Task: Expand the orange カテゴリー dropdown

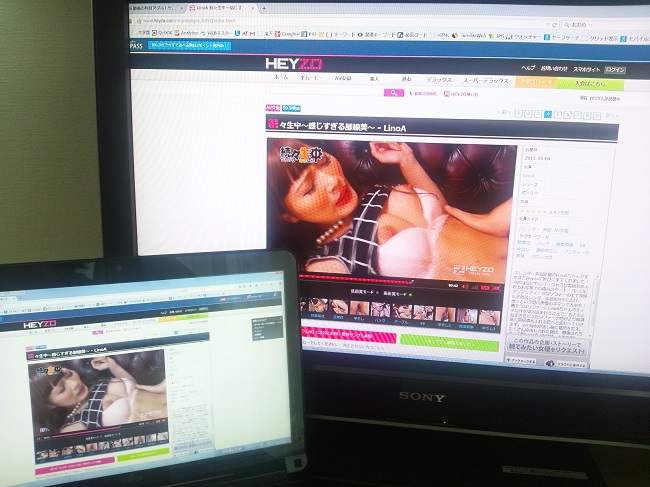Action: (536, 82)
